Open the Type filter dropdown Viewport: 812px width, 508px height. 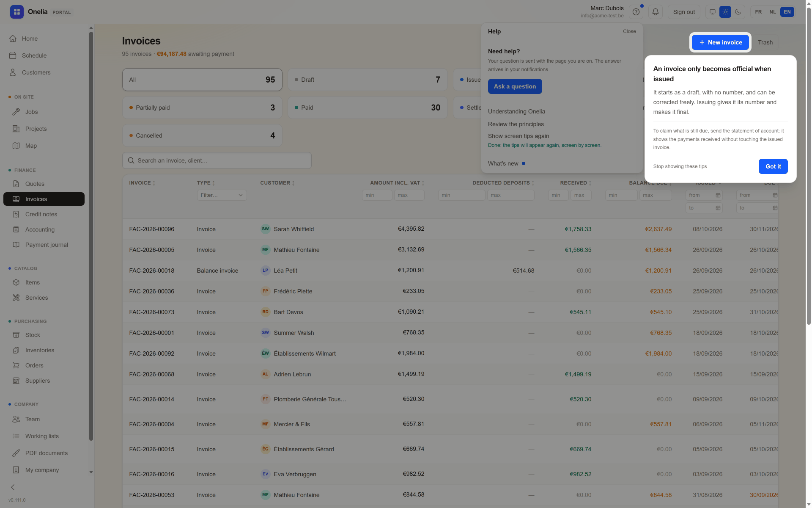click(222, 195)
